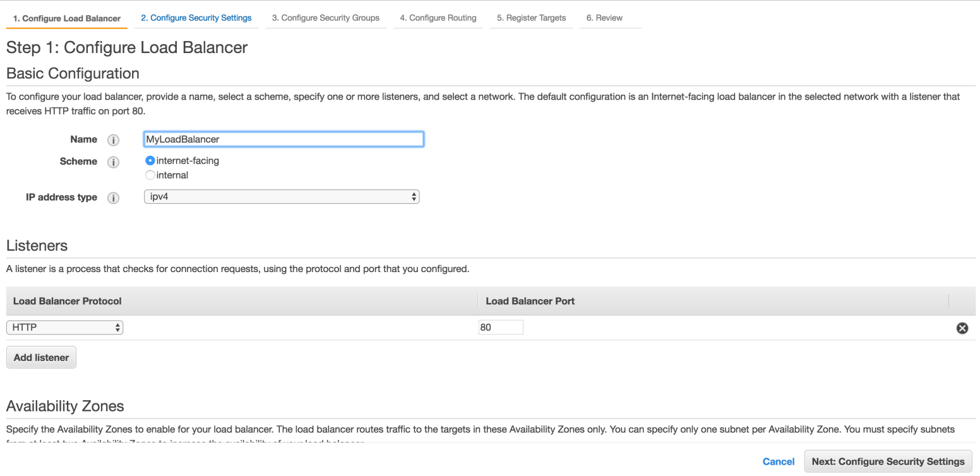Click the info icon beside Scheme
980x476 pixels.
[114, 162]
